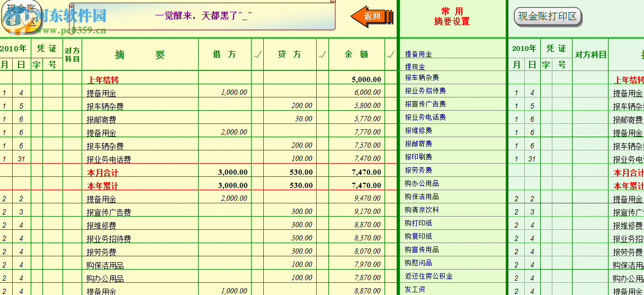Click the 7,570.00 balance cell
644x295 pixels.
[368, 146]
